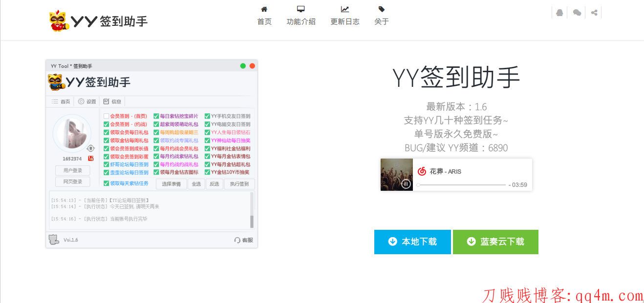Screen dimensions: 644x303
Task: Click the 网页登录 button
Action: [x=73, y=182]
